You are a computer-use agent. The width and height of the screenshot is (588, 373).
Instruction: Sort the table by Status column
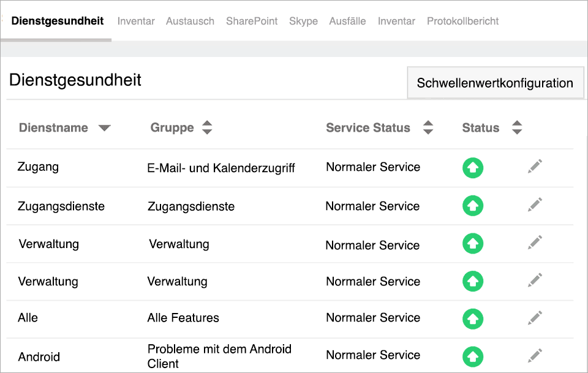[x=517, y=127]
